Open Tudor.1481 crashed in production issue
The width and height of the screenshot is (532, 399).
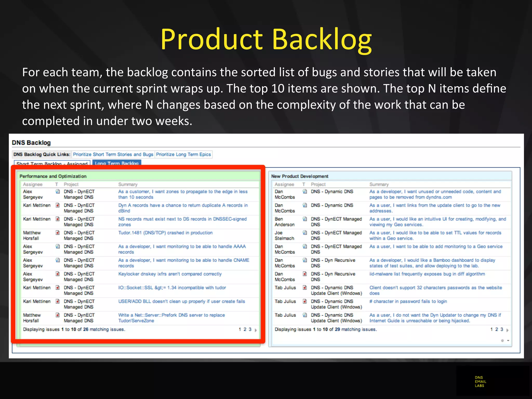pos(165,233)
